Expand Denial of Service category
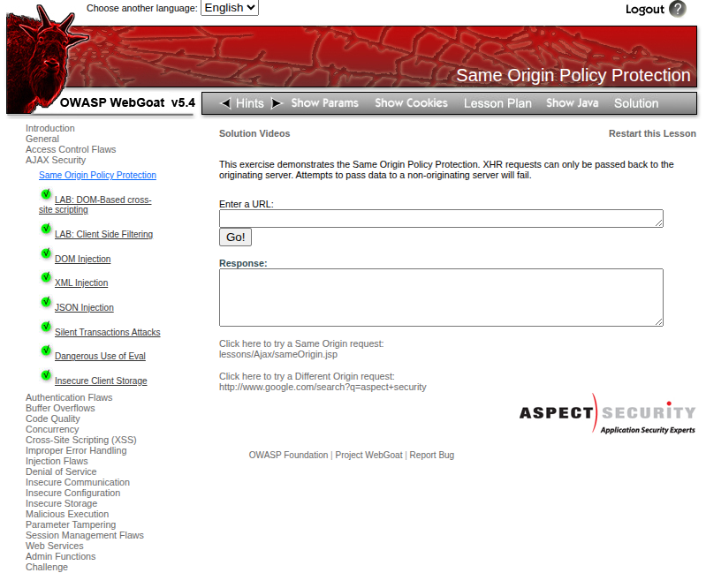The width and height of the screenshot is (706, 588). (x=61, y=472)
